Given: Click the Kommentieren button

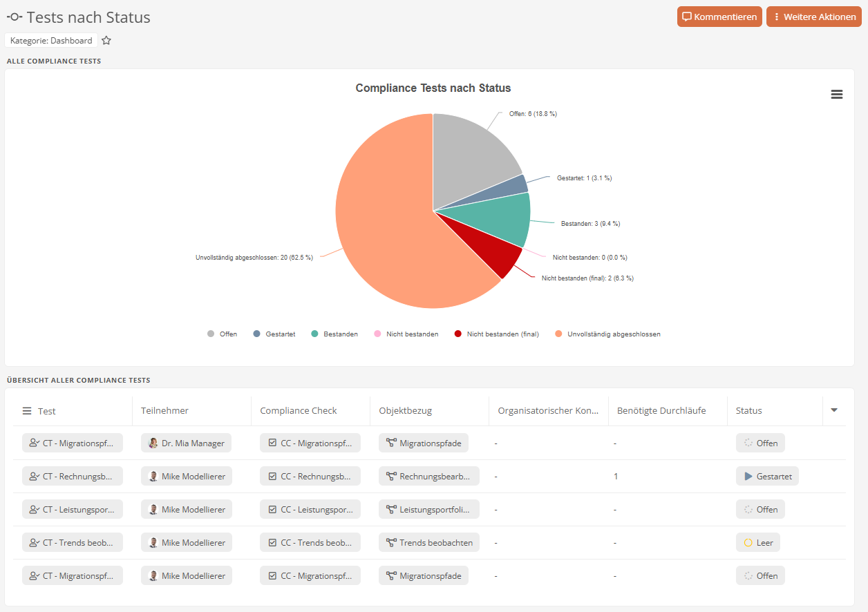Looking at the screenshot, I should [719, 17].
